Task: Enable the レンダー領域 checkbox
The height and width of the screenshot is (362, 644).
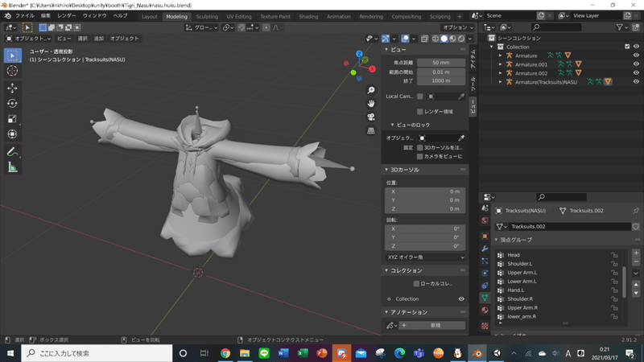Action: 419,112
